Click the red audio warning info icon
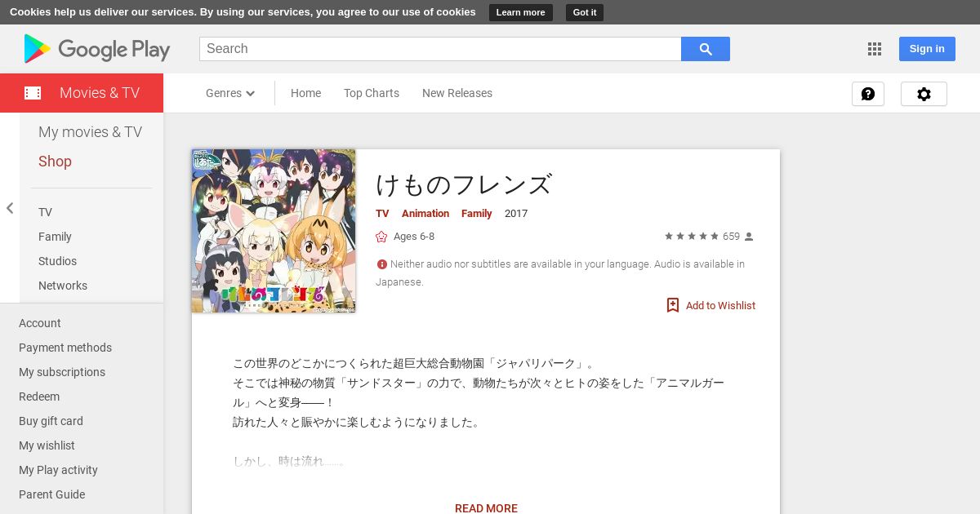980x514 pixels. coord(381,264)
